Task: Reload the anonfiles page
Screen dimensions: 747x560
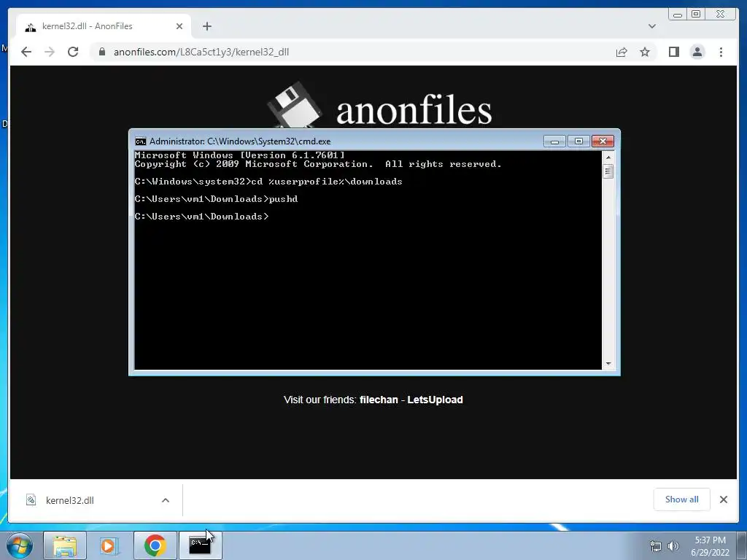Action: (x=73, y=52)
